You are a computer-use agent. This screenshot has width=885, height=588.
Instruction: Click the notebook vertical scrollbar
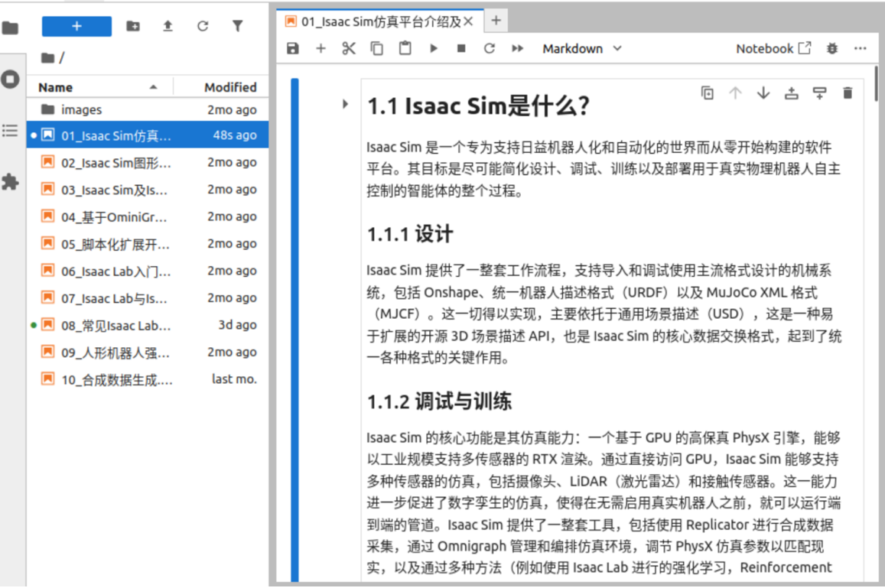point(875,85)
